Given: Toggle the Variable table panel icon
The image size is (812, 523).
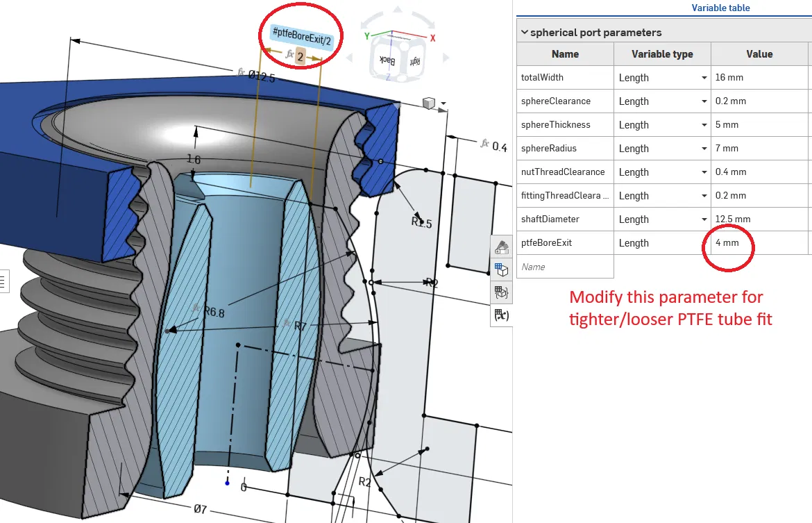Looking at the screenshot, I should 501,315.
